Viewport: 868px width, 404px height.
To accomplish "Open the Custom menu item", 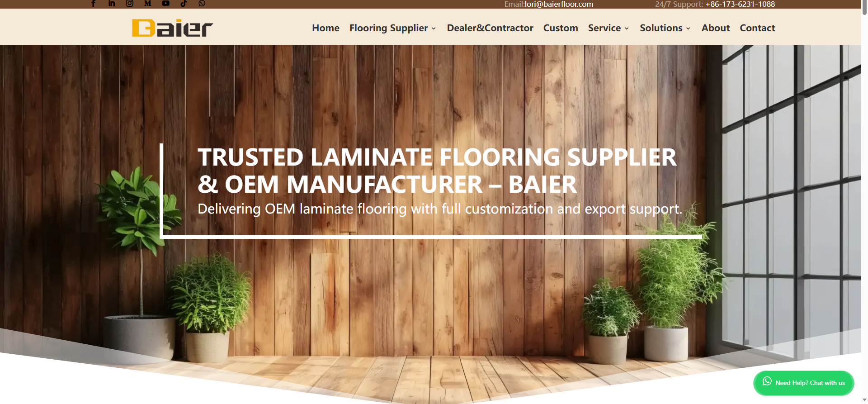I will (x=561, y=28).
